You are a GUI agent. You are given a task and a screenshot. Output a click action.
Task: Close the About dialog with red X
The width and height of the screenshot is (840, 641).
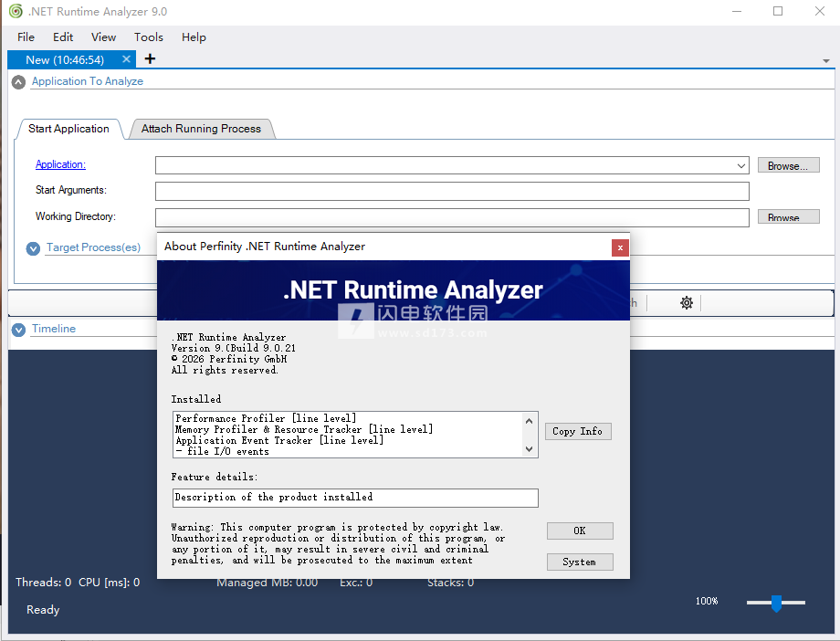(x=620, y=247)
